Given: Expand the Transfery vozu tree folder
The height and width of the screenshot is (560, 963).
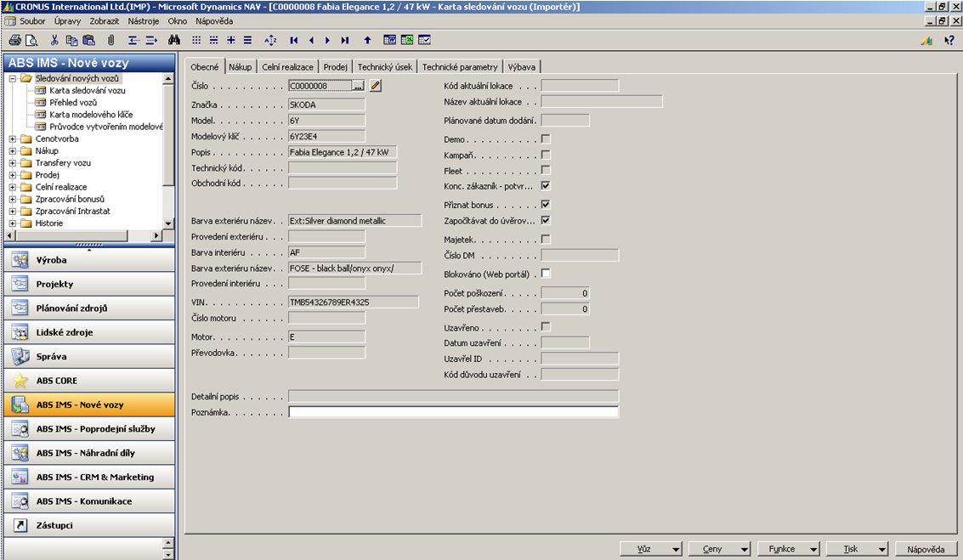Looking at the screenshot, I should tap(12, 162).
